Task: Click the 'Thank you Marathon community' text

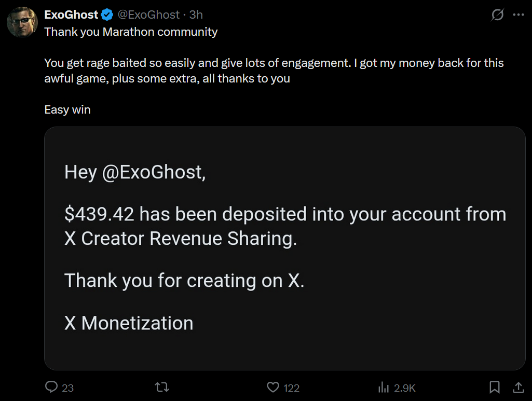Action: [x=131, y=32]
